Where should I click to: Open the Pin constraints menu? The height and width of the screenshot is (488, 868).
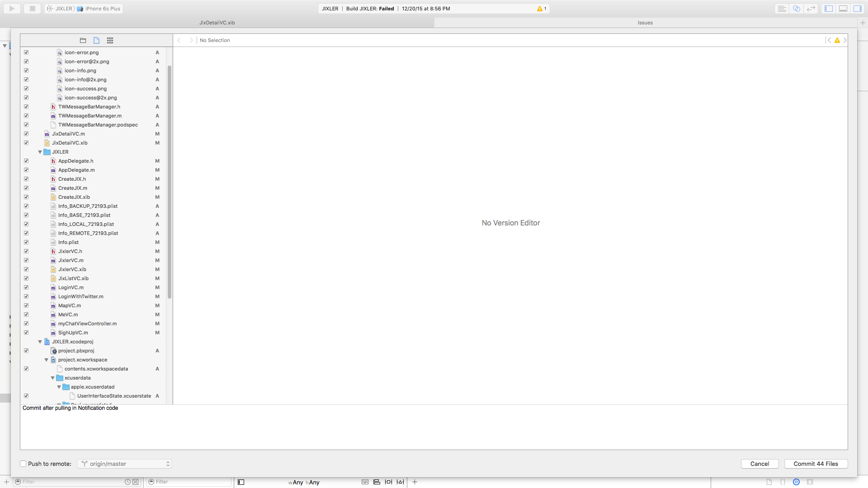pos(388,482)
